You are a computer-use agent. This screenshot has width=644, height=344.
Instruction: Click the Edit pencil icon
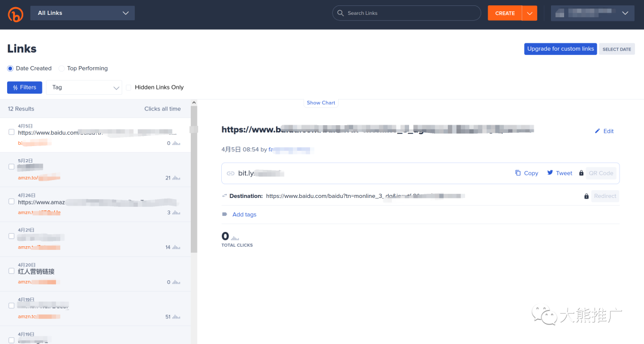(x=597, y=131)
